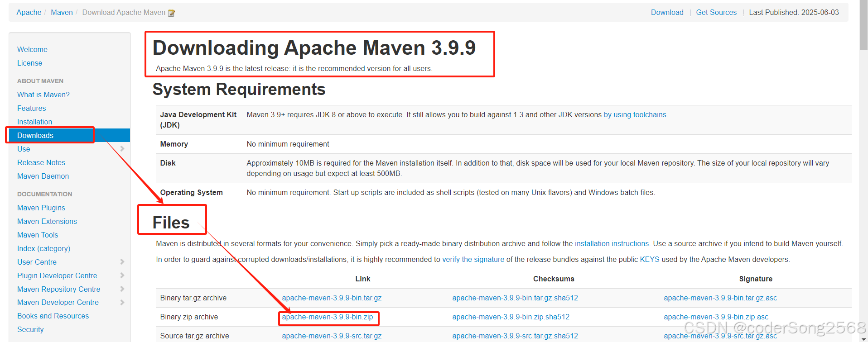This screenshot has width=868, height=342.
Task: Open Get Sources link
Action: 716,13
